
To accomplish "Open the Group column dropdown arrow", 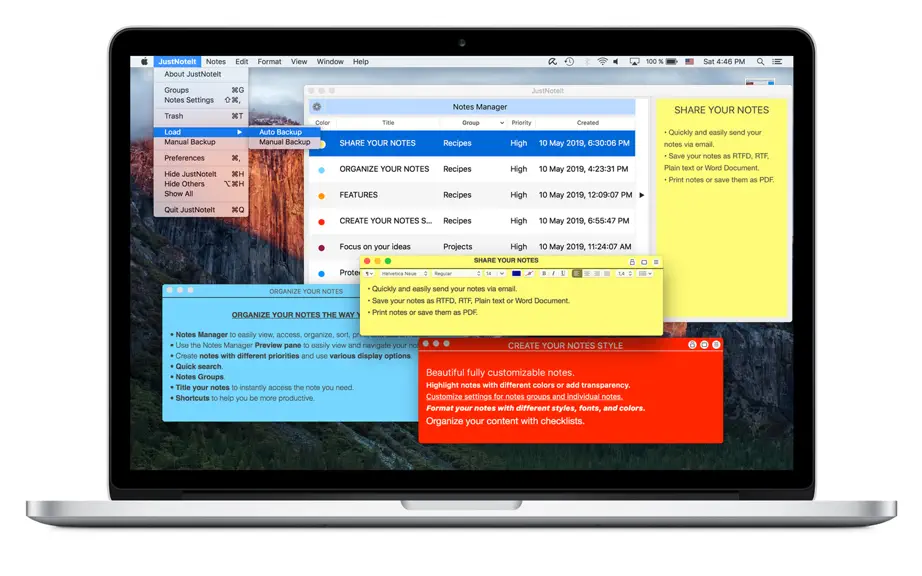I will click(x=502, y=123).
